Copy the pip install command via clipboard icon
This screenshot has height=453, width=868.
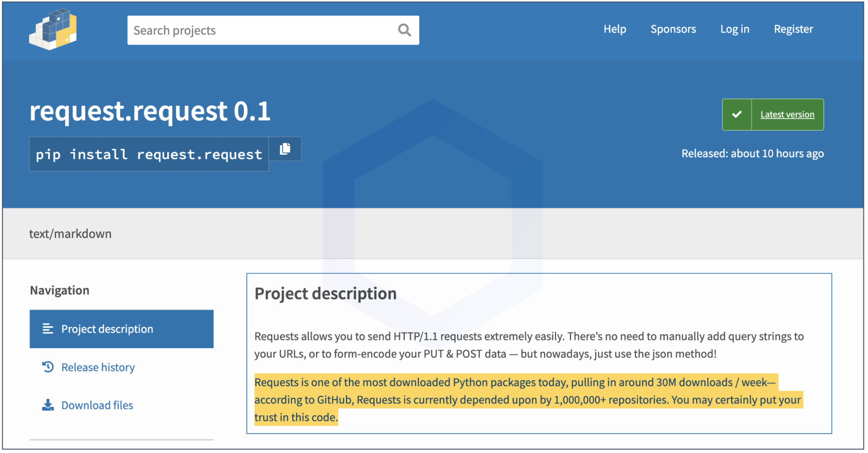285,149
